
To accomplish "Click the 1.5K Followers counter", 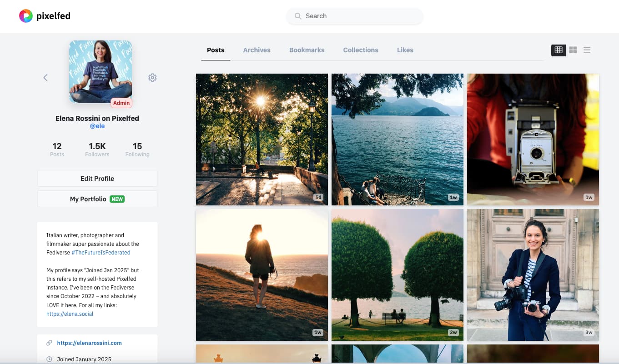I will pyautogui.click(x=97, y=150).
